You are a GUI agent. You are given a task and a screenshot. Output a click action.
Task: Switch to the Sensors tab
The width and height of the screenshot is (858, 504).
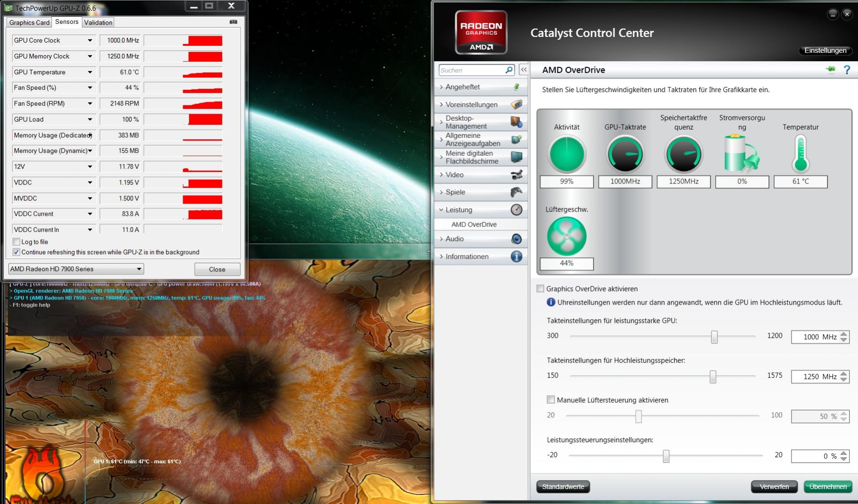(67, 22)
